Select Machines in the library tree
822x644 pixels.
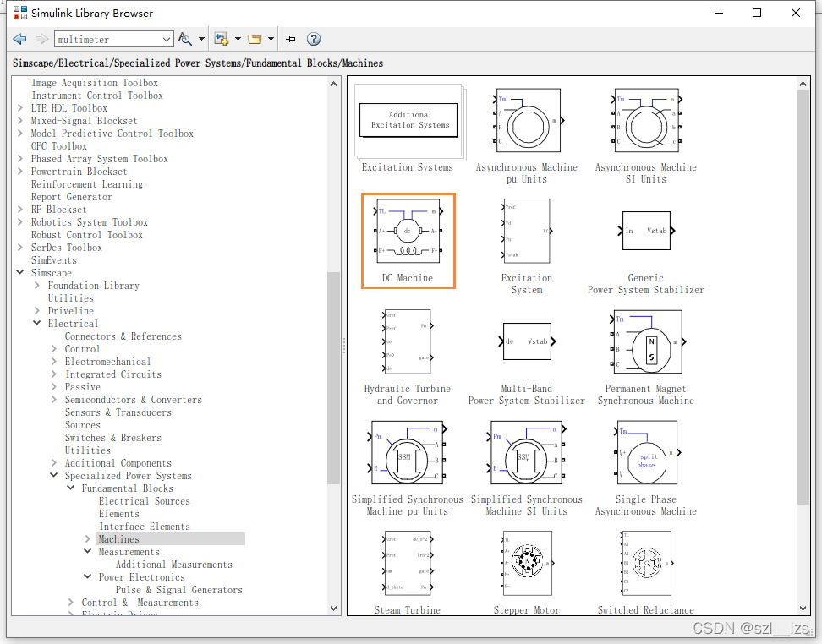pyautogui.click(x=119, y=539)
